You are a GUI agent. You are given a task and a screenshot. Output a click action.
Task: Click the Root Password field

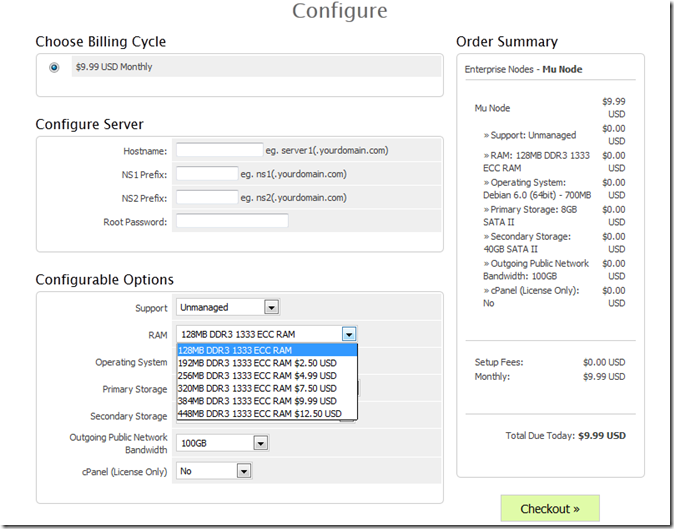[x=232, y=221]
